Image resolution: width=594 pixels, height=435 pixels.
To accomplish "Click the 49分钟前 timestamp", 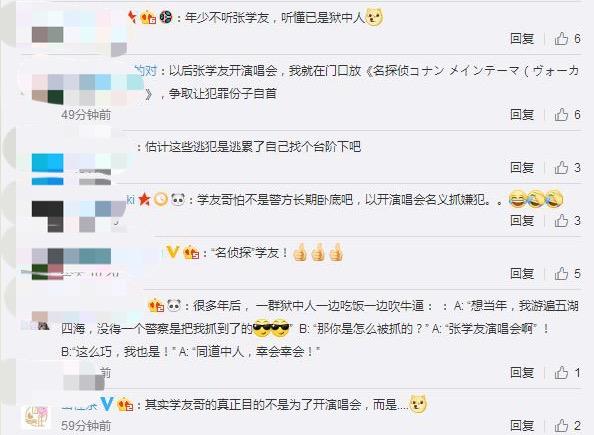I will coord(86,114).
